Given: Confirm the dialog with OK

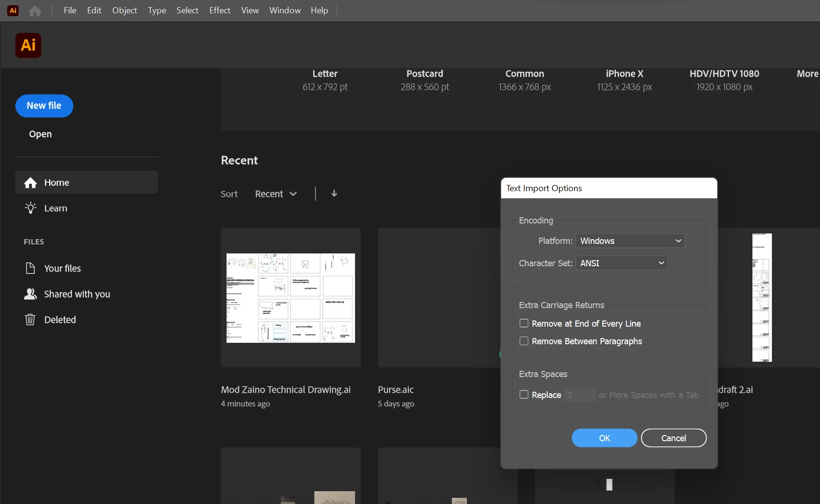Looking at the screenshot, I should pos(604,438).
